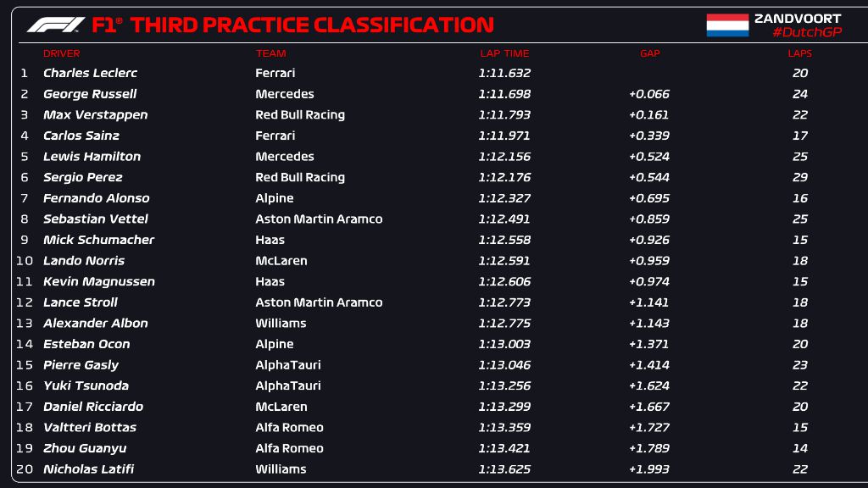
Task: Click Sergio Perez's 29 laps value
Action: [799, 178]
